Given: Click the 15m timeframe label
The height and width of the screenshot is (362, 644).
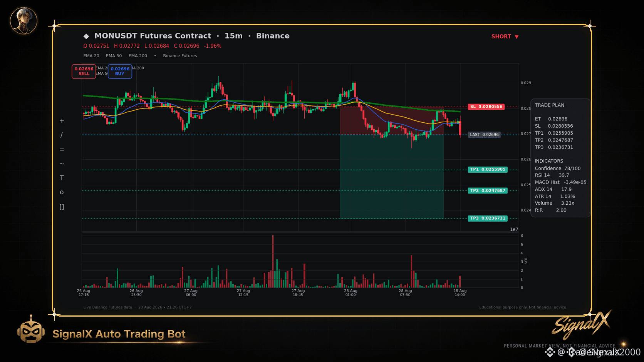Looking at the screenshot, I should [234, 36].
